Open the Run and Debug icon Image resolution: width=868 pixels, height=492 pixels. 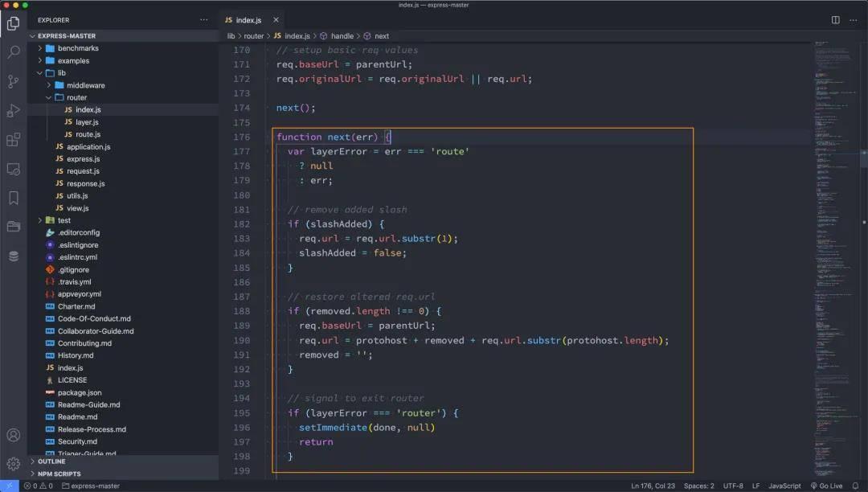(x=12, y=110)
